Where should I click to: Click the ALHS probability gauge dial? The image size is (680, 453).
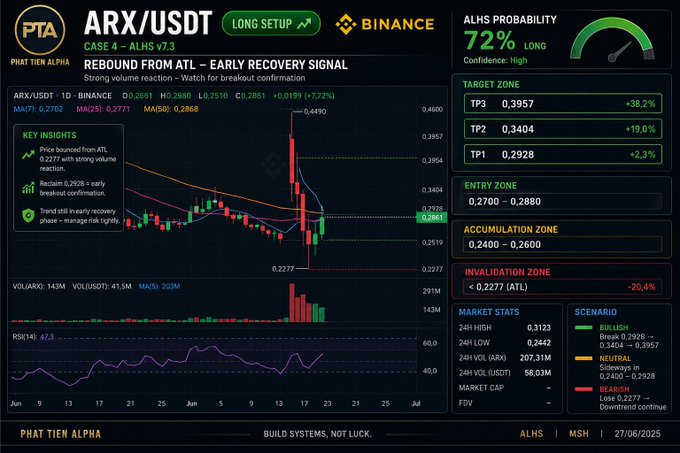(x=612, y=41)
